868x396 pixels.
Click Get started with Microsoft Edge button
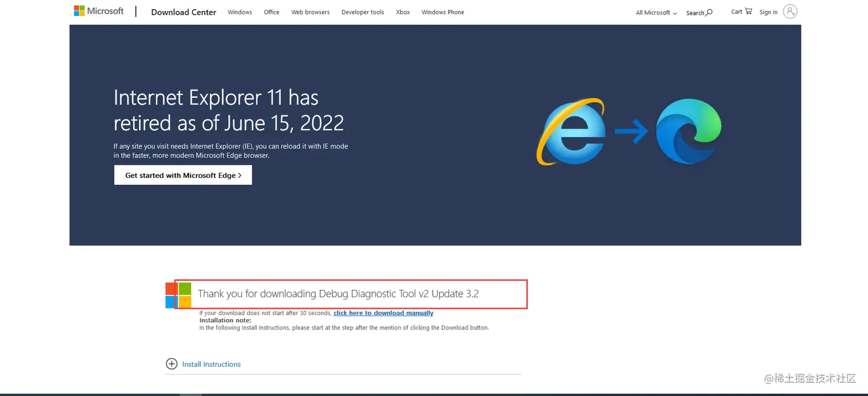pos(183,175)
